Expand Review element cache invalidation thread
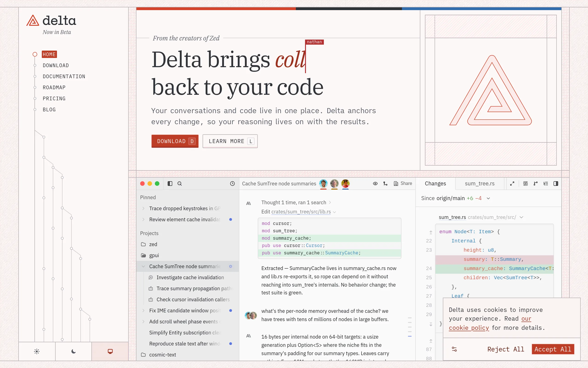The image size is (588, 368). pyautogui.click(x=143, y=219)
